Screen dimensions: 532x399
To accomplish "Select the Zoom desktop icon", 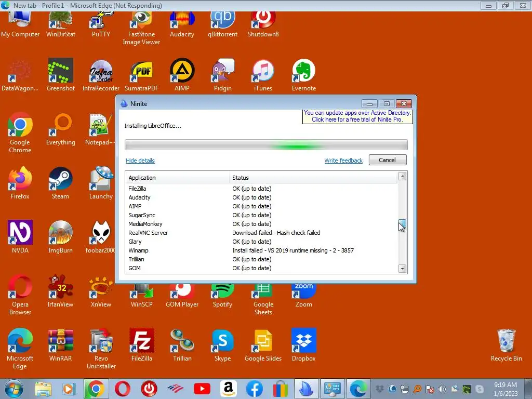I will 303,295.
